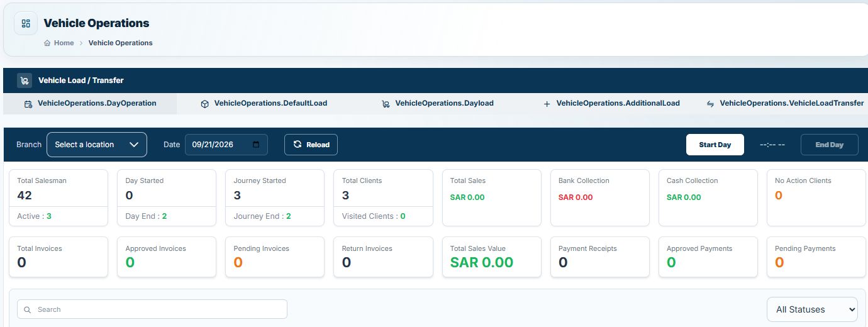Image resolution: width=868 pixels, height=327 pixels.
Task: Click the Start Day button
Action: [715, 145]
